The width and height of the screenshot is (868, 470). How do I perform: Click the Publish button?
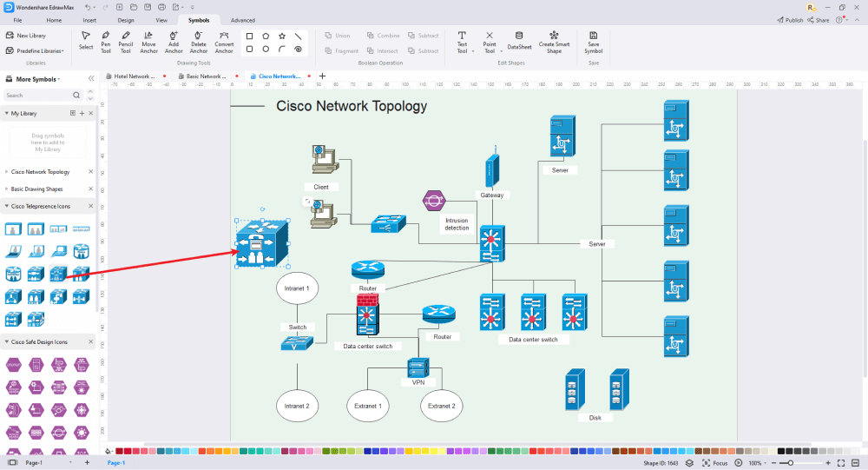[790, 20]
